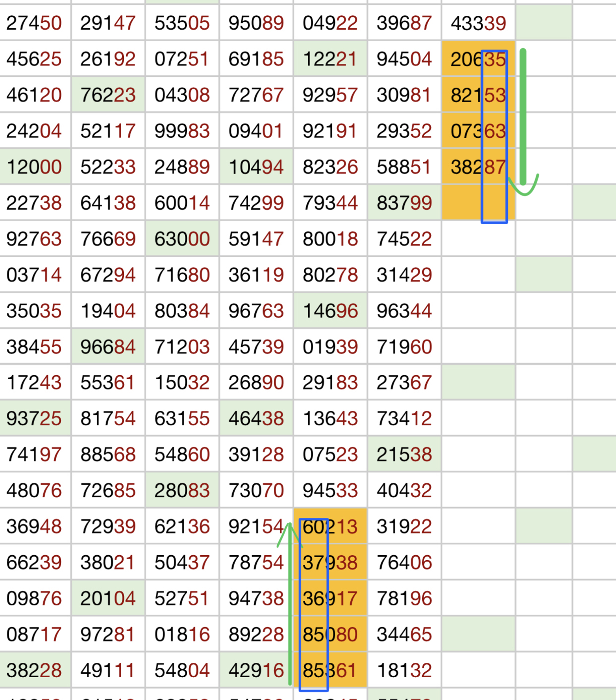Select the cell with 74197
616x700 pixels.
35,454
